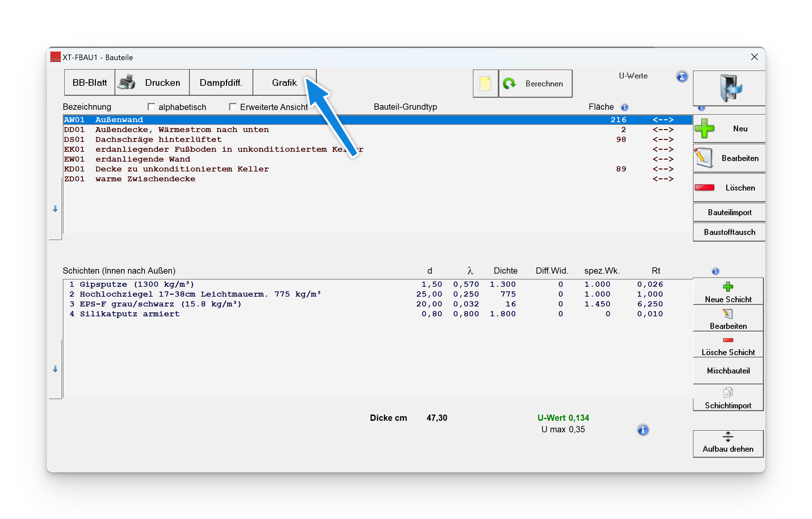Click the Berechnen button
812x519 pixels.
click(x=535, y=84)
